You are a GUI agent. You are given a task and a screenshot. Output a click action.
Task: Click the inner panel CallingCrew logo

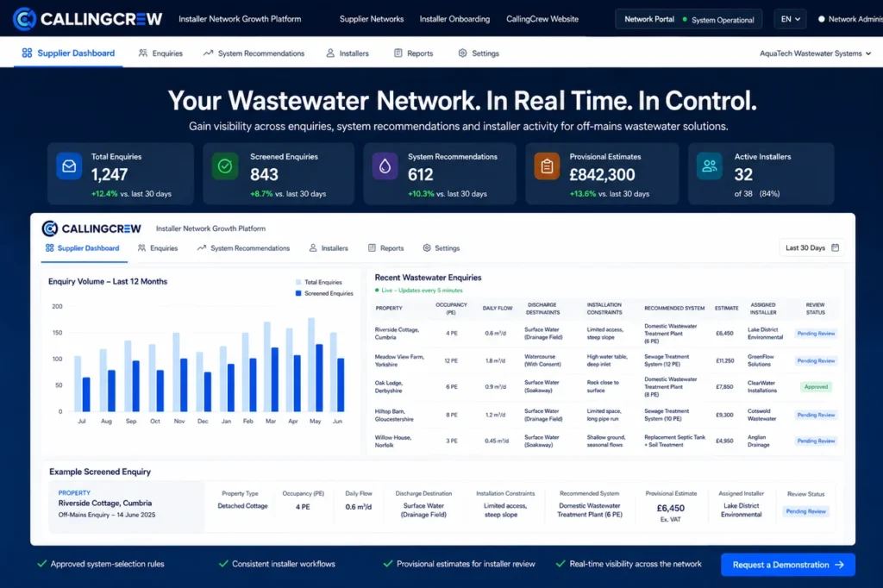pyautogui.click(x=91, y=228)
